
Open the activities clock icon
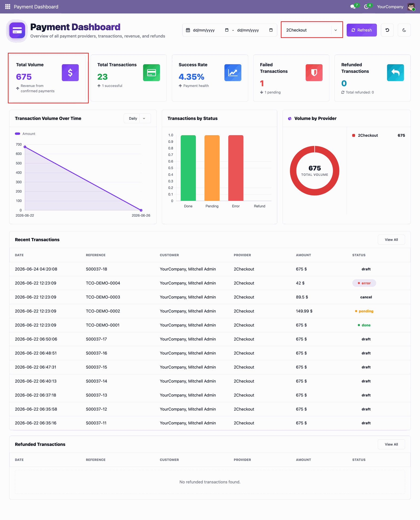(366, 6)
